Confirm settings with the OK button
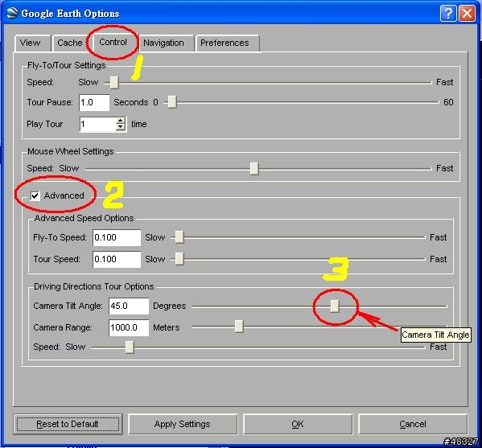Viewport: 482px width, 448px height. 298,425
